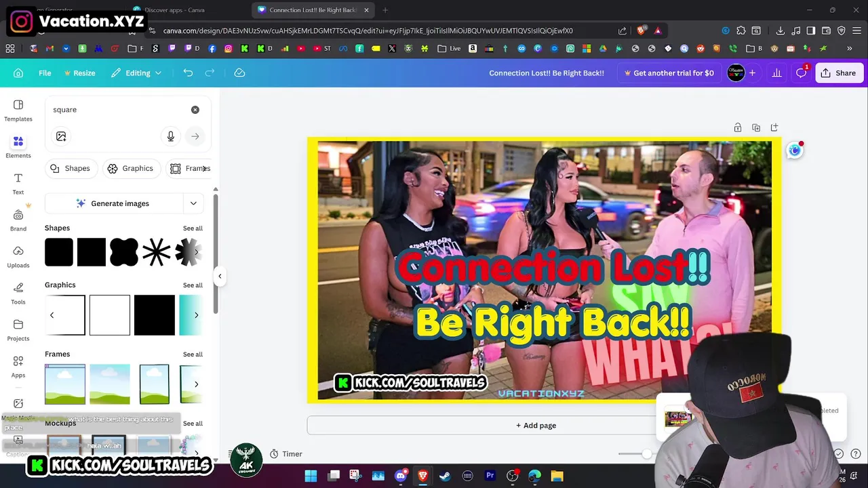The height and width of the screenshot is (488, 868).
Task: Show more shapes with right arrow
Action: [197, 252]
